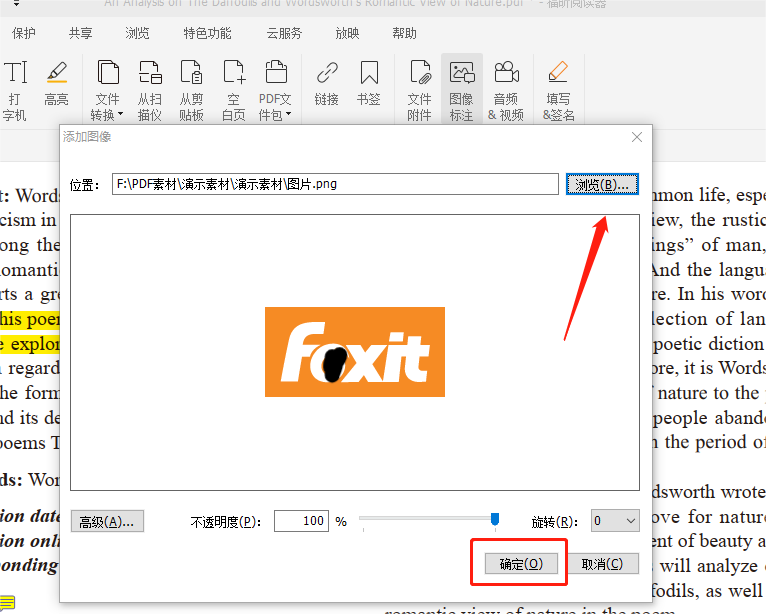766x614 pixels.
Task: Expand the File Convert dropdown arrow
Action: tap(120, 114)
